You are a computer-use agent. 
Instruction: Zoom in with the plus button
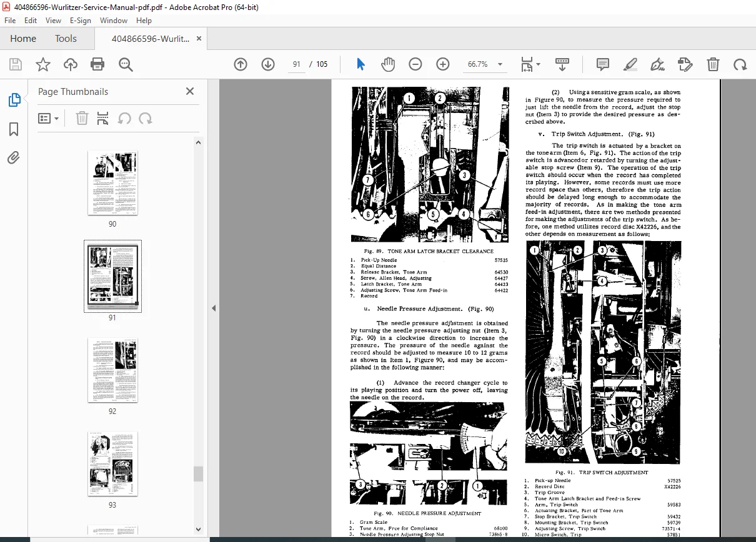pos(443,64)
